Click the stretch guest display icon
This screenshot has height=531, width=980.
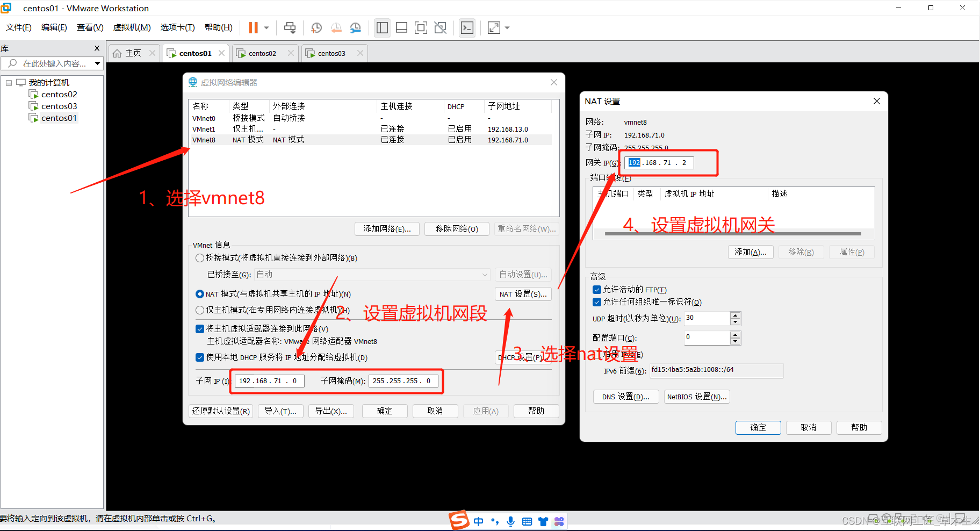[x=494, y=27]
